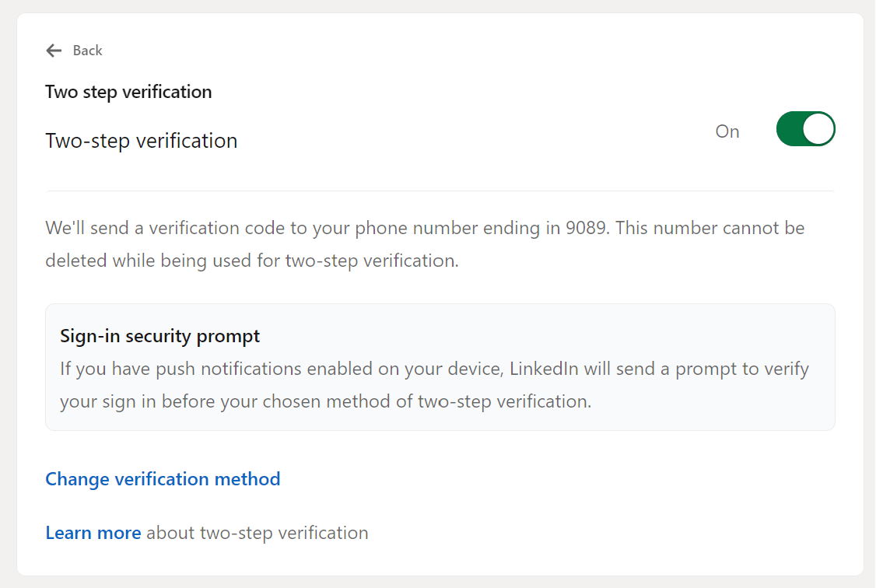Select the left-pointing arrow beside Back

coord(53,50)
